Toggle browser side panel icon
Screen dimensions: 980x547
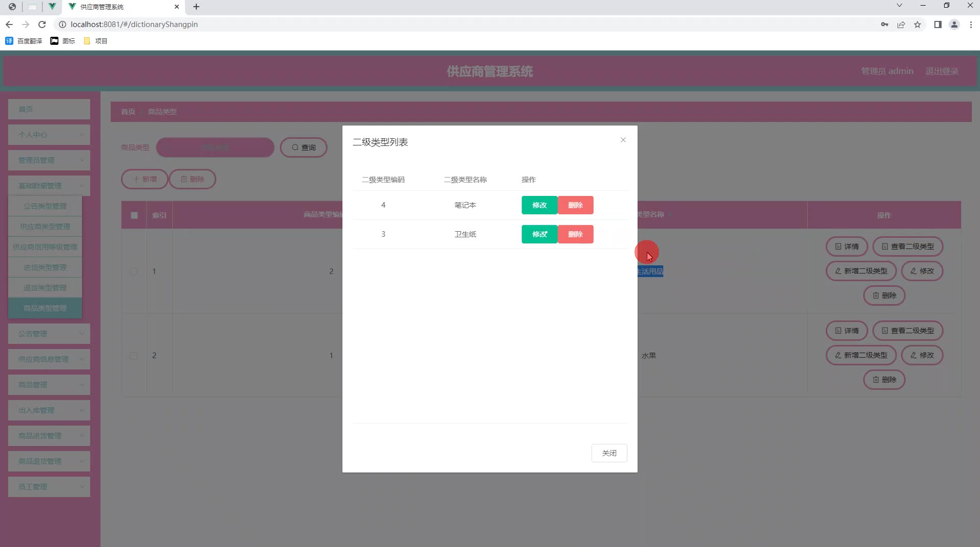pyautogui.click(x=938, y=24)
